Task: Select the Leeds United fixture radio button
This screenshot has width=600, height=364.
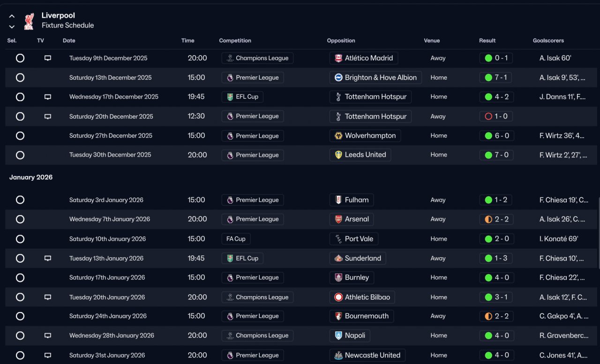Action: (x=20, y=155)
